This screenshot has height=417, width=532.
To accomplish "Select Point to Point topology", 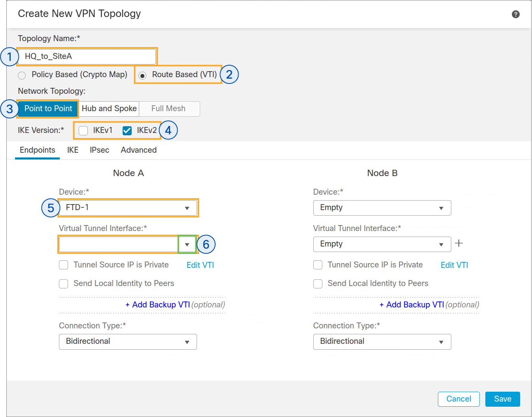I will (x=48, y=109).
